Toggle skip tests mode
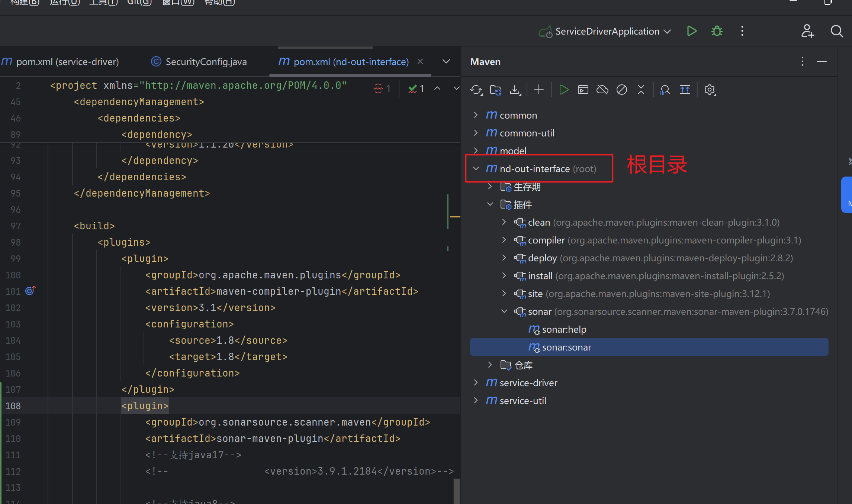The width and height of the screenshot is (852, 504). 621,89
